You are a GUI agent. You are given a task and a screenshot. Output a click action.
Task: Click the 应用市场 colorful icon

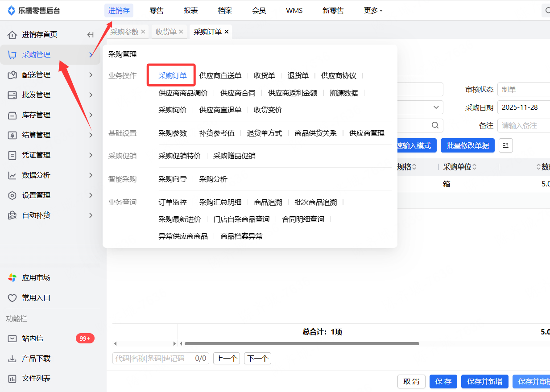point(12,278)
